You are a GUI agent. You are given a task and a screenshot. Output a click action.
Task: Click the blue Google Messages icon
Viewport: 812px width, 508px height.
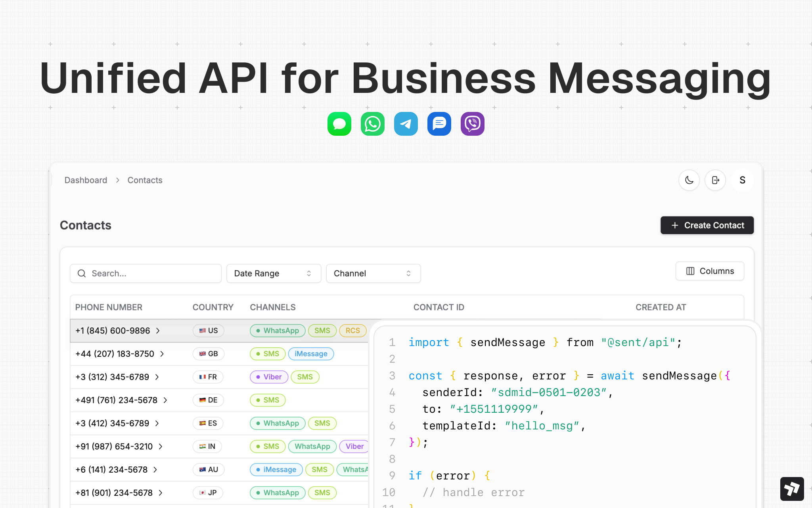pos(439,124)
